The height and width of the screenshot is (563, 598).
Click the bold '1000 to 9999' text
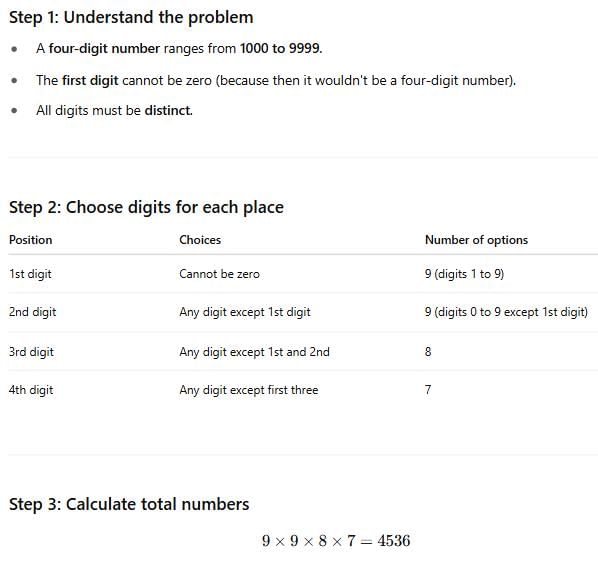(x=280, y=48)
